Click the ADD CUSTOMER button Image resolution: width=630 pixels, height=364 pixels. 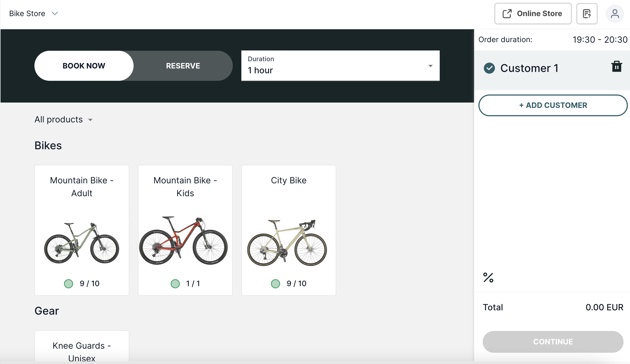click(553, 105)
